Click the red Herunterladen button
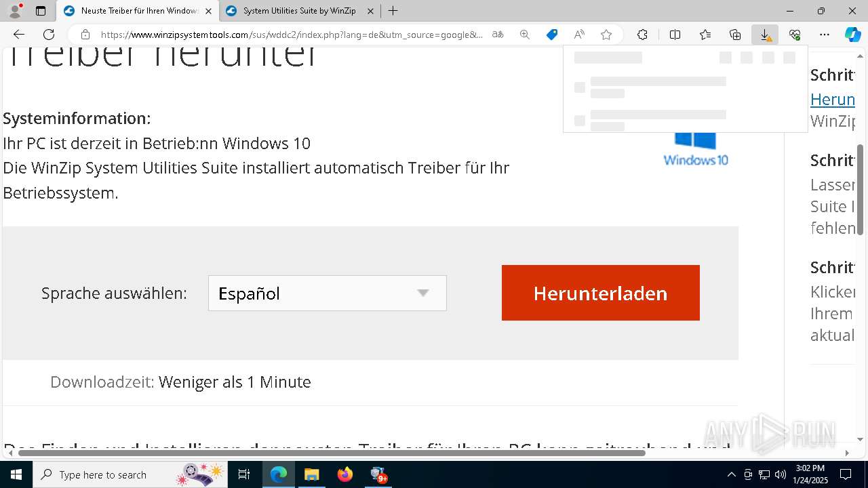 tap(600, 293)
